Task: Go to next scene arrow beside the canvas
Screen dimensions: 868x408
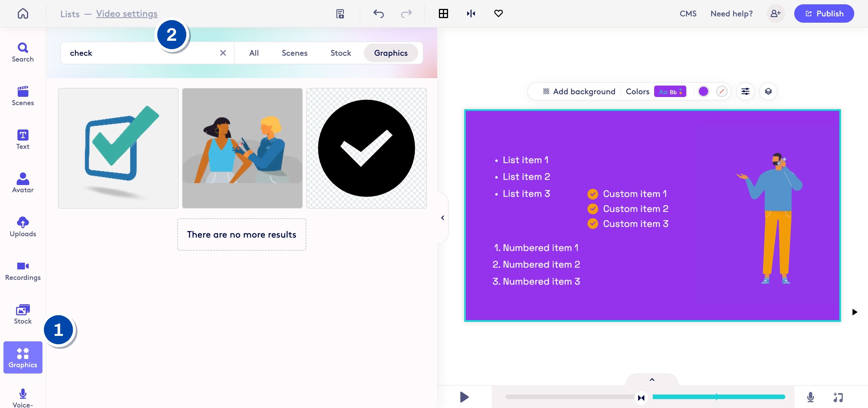Action: pos(854,312)
